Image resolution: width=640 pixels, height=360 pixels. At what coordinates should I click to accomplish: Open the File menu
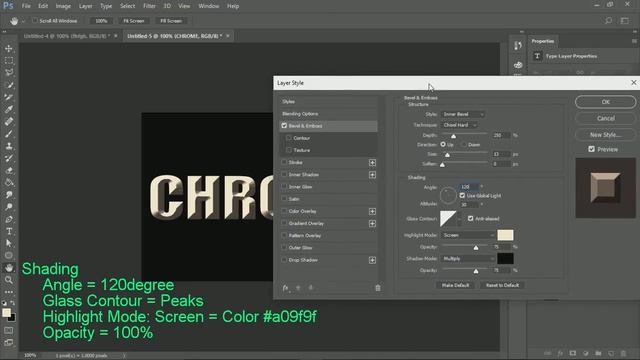(26, 6)
